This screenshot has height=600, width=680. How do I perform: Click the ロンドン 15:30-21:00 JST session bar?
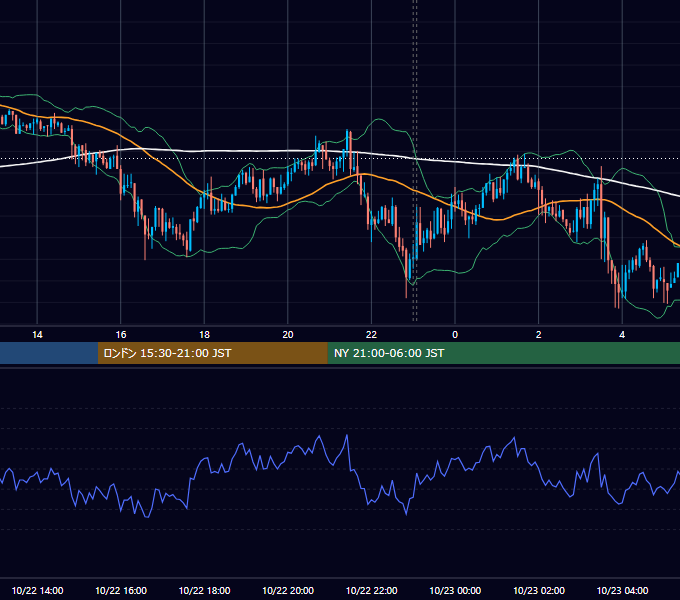[212, 353]
